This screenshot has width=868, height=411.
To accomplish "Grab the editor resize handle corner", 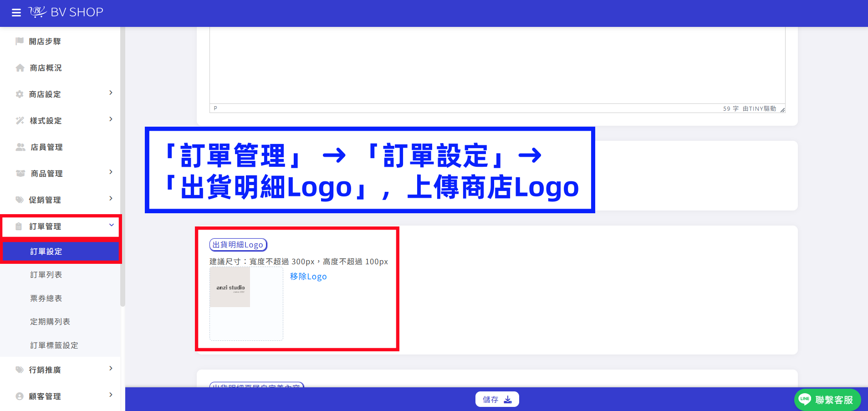I will 782,109.
